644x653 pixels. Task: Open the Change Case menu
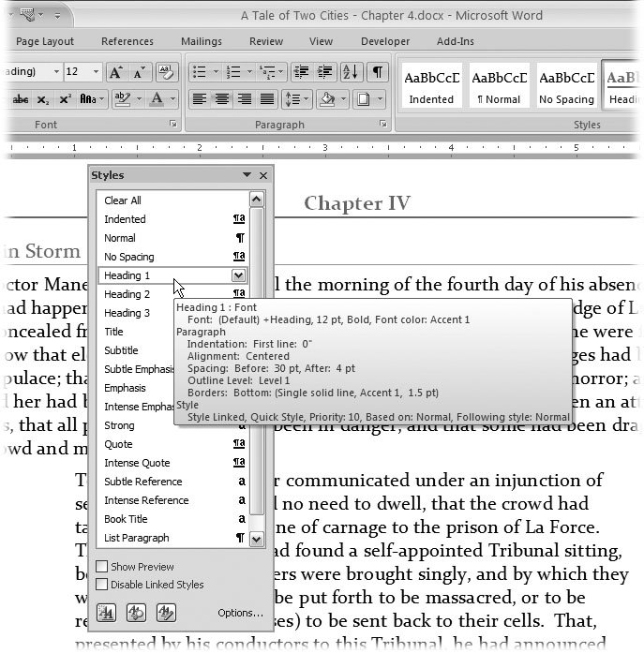[92, 99]
